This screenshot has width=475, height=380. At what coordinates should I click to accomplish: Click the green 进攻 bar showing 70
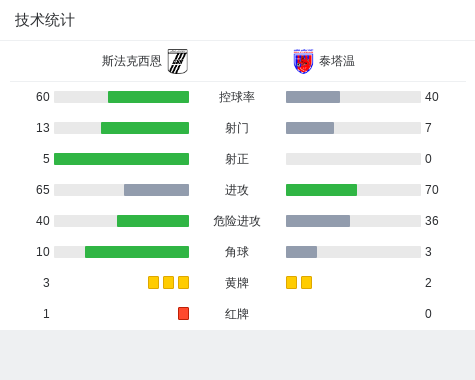click(321, 190)
